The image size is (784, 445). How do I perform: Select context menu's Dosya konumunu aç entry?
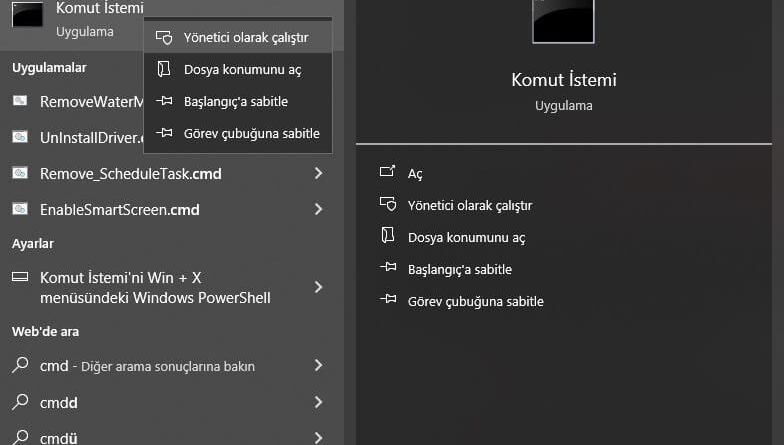coord(242,69)
